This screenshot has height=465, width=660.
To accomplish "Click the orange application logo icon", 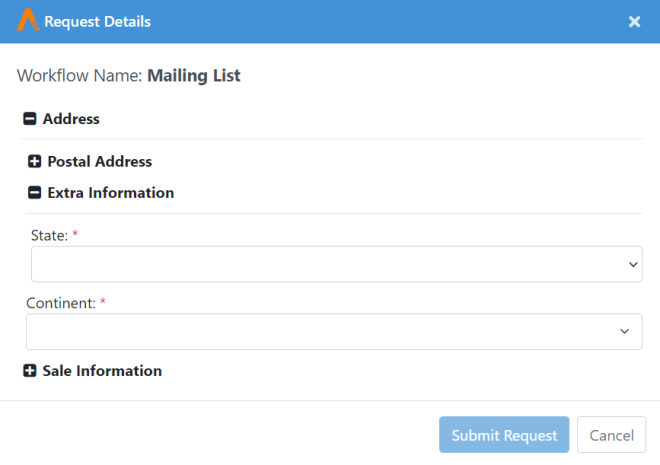I will 28,19.
